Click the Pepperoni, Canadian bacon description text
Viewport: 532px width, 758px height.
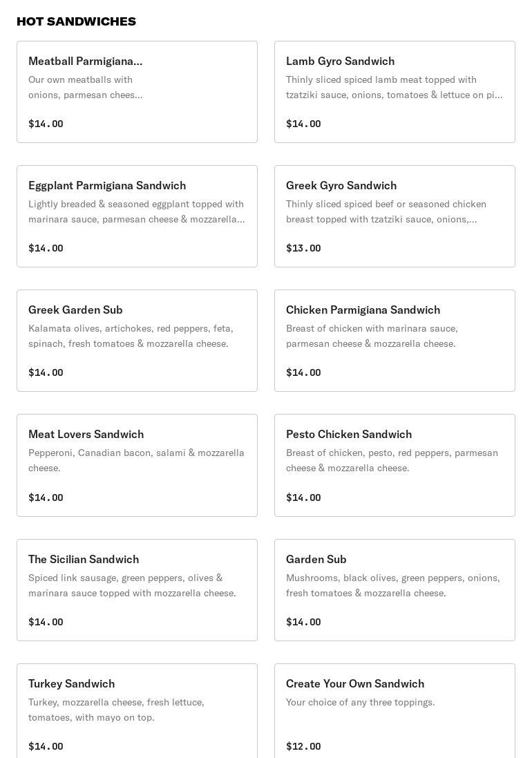pos(136,460)
